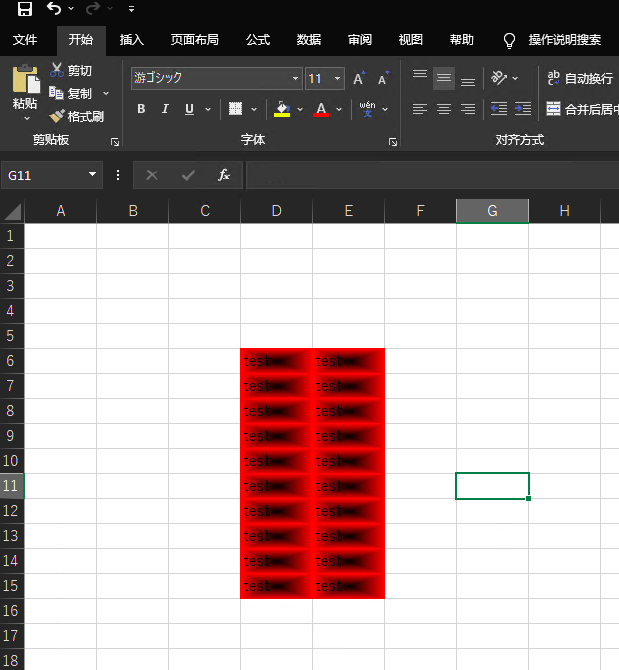Image resolution: width=619 pixels, height=670 pixels.
Task: Save the workbook with the floppy disk icon
Action: tap(24, 9)
